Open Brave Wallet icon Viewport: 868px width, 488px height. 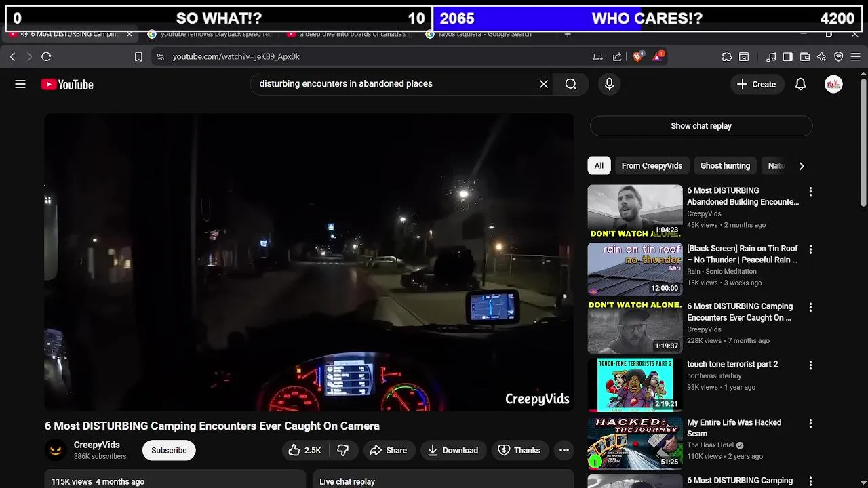point(805,57)
